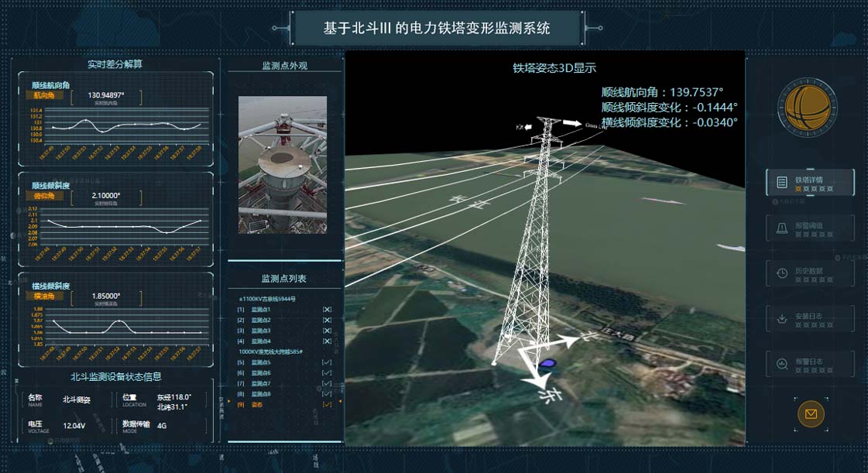Click the orange 横滚角 label button
Image resolution: width=868 pixels, height=473 pixels.
tap(45, 296)
